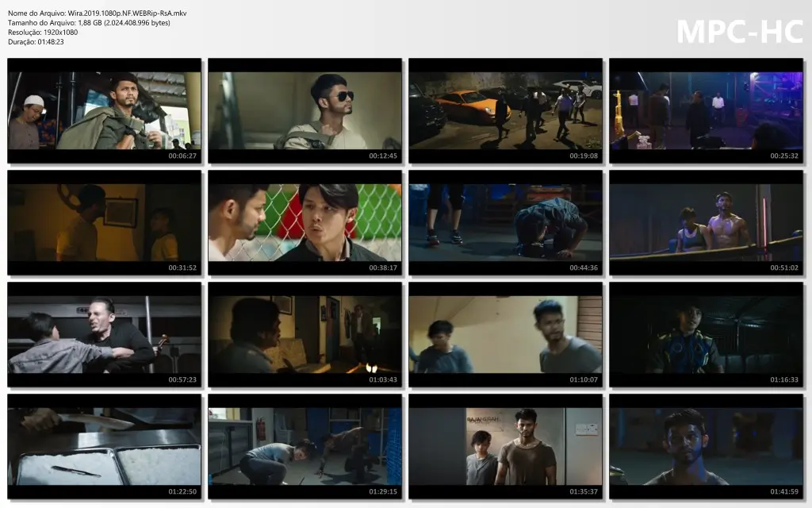Viewport: 812px width, 508px height.
Task: Open the boxing ring scene at 00:51:02
Action: coord(705,221)
